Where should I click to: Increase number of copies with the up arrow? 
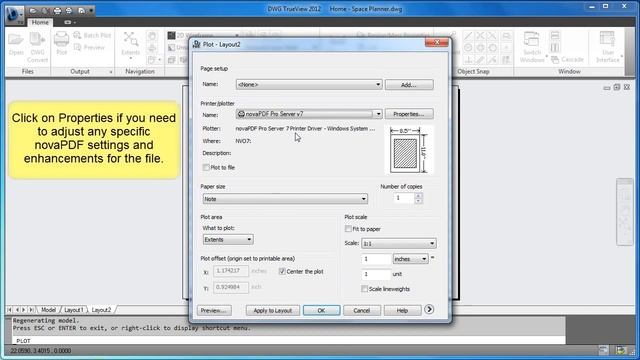pos(418,196)
